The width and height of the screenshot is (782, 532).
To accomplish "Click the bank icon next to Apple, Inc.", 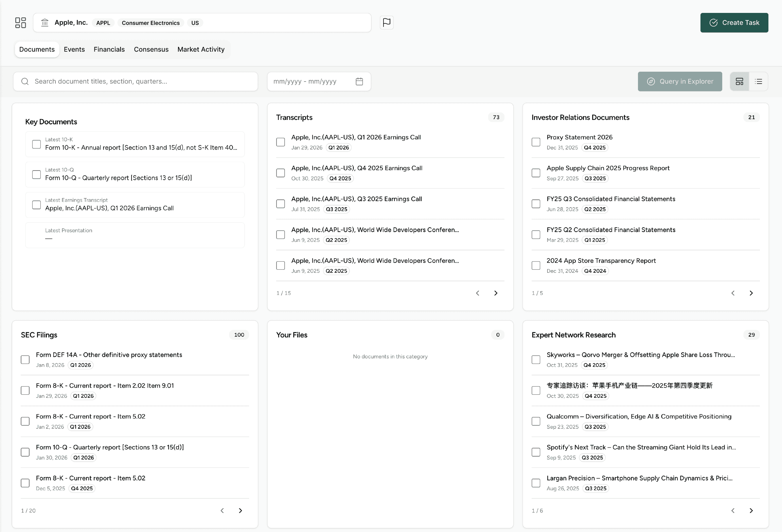I will (x=45, y=23).
